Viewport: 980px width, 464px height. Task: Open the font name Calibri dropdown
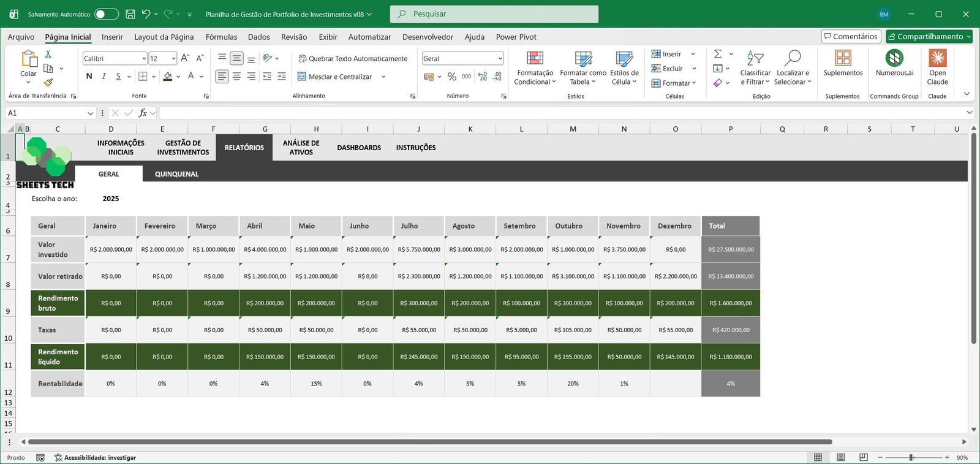[144, 59]
